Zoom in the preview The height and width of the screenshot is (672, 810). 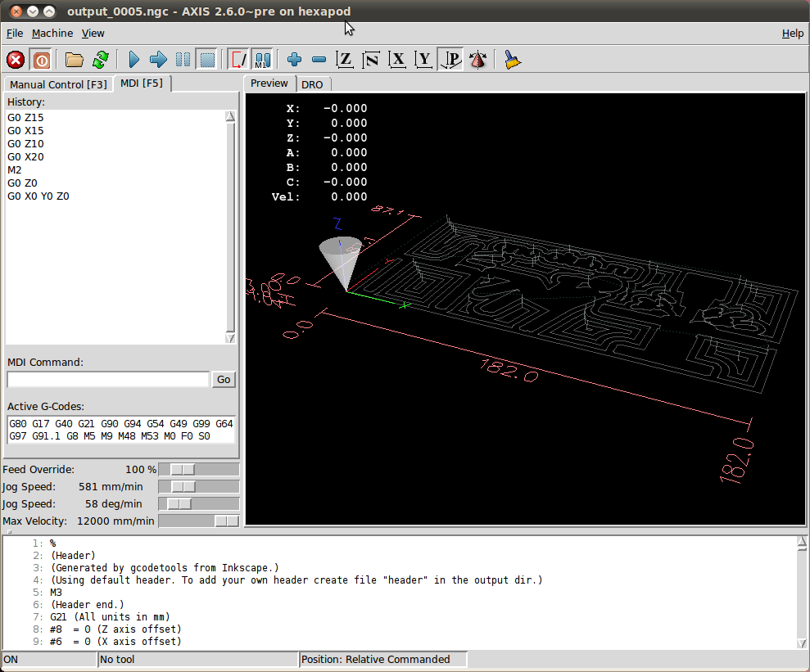295,60
